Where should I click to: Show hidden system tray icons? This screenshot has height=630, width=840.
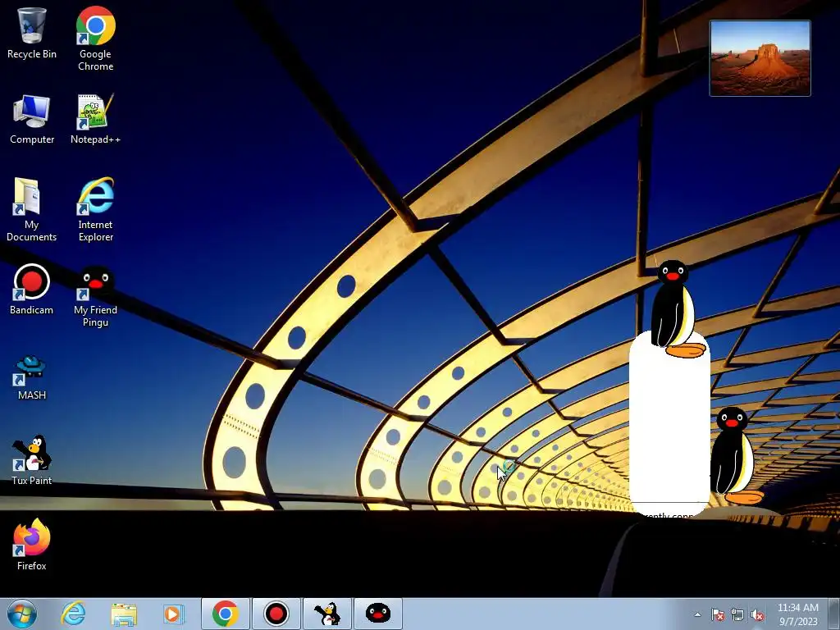point(697,614)
